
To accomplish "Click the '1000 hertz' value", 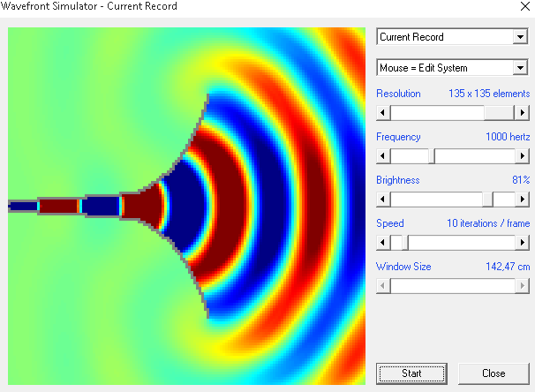I will [x=508, y=137].
